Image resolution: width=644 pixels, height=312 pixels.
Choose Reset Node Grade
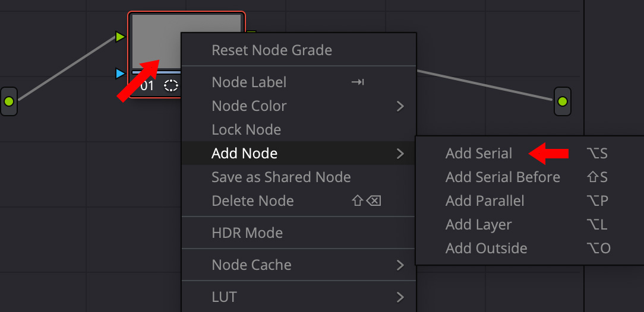click(272, 50)
